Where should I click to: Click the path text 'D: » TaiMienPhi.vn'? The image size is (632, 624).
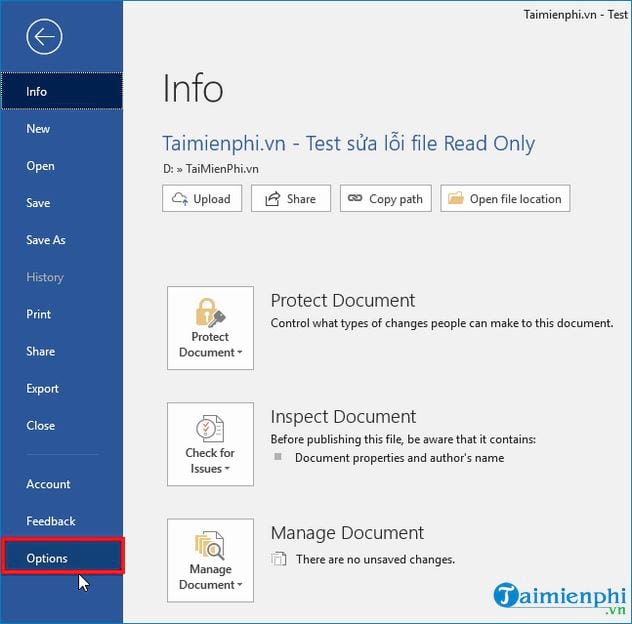coord(211,168)
